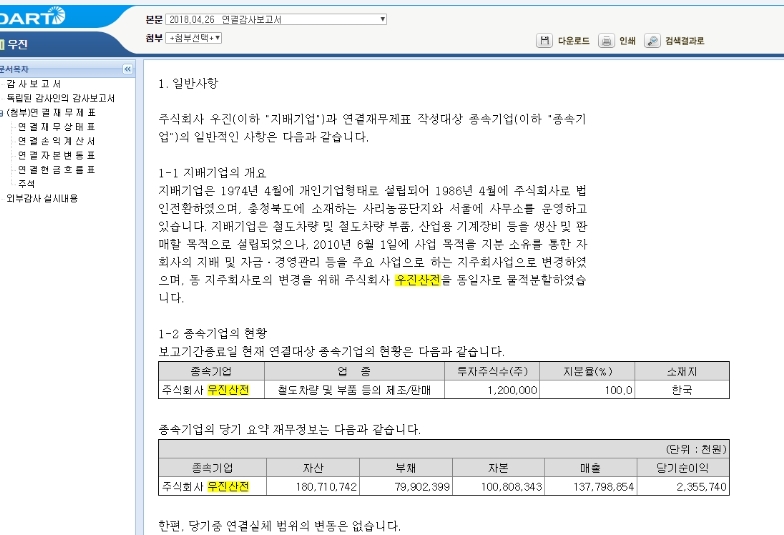Click the sentence 한편, 당기중 연결실체 범위의 변동은 없습니다.
The image size is (784, 535).
click(x=280, y=526)
